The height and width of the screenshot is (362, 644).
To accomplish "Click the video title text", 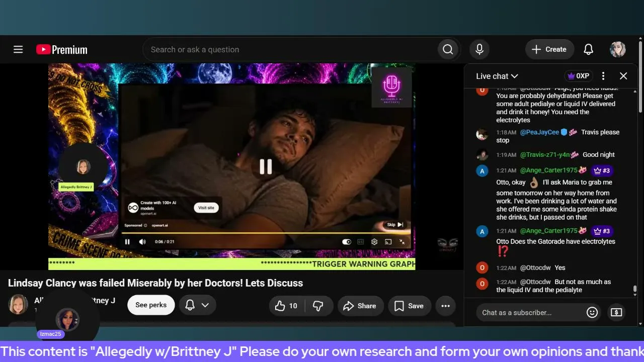I will point(155,283).
